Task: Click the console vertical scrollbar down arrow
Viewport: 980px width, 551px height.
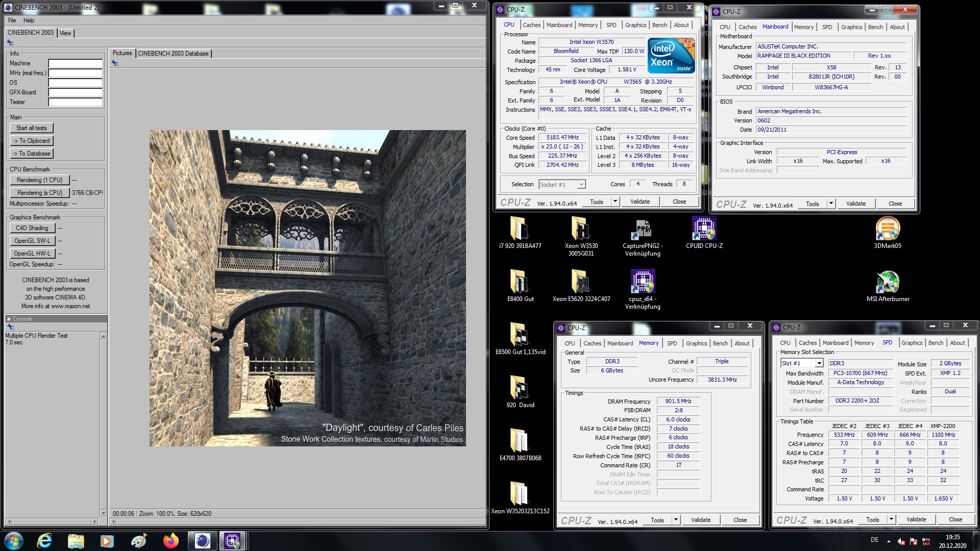Action: coord(103,513)
